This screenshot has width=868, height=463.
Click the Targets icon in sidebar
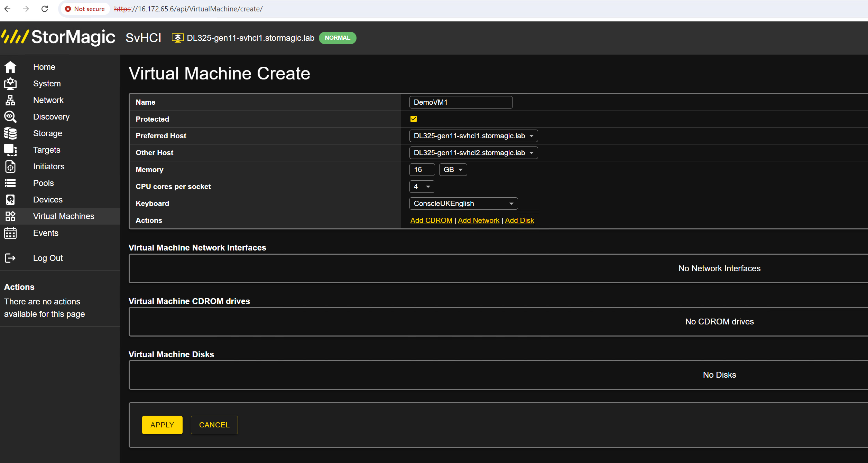pos(10,150)
